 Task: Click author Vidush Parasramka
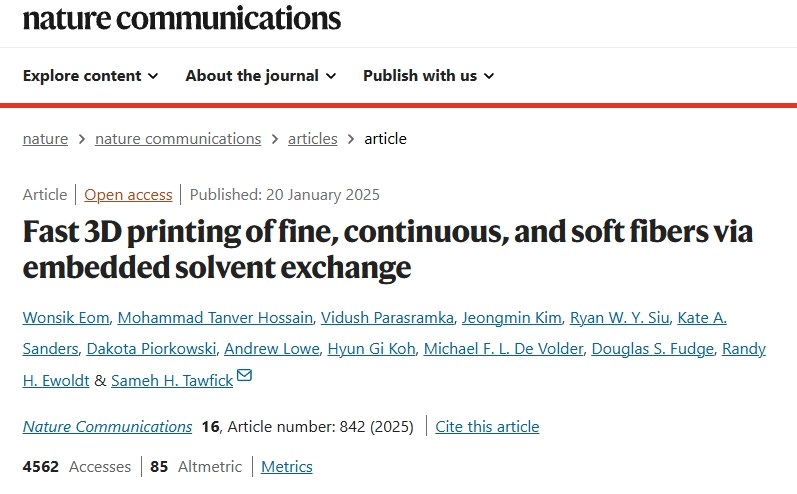pyautogui.click(x=387, y=318)
